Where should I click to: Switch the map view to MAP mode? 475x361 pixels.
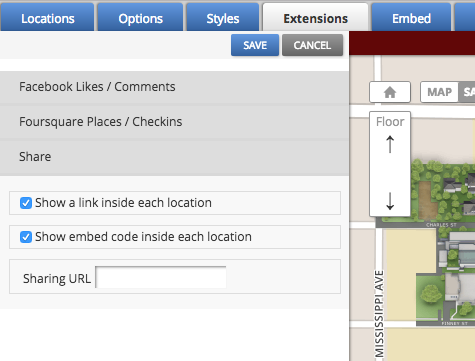(x=440, y=92)
